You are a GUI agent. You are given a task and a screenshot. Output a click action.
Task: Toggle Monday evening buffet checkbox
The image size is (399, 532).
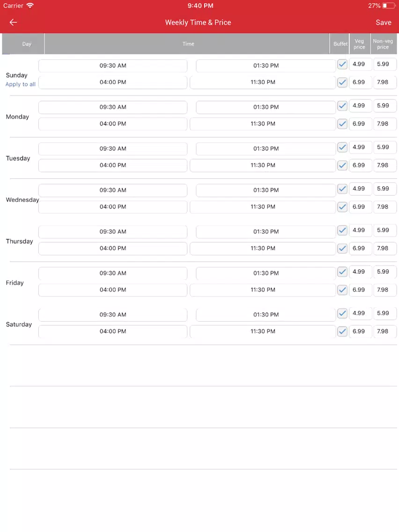tap(342, 124)
